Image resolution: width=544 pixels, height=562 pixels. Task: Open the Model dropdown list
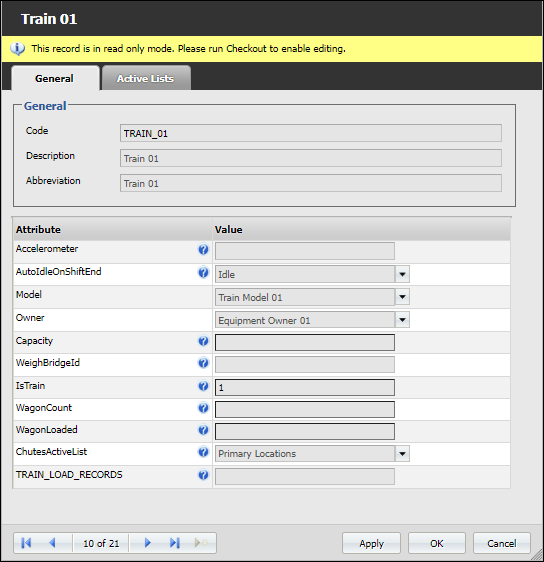point(402,297)
